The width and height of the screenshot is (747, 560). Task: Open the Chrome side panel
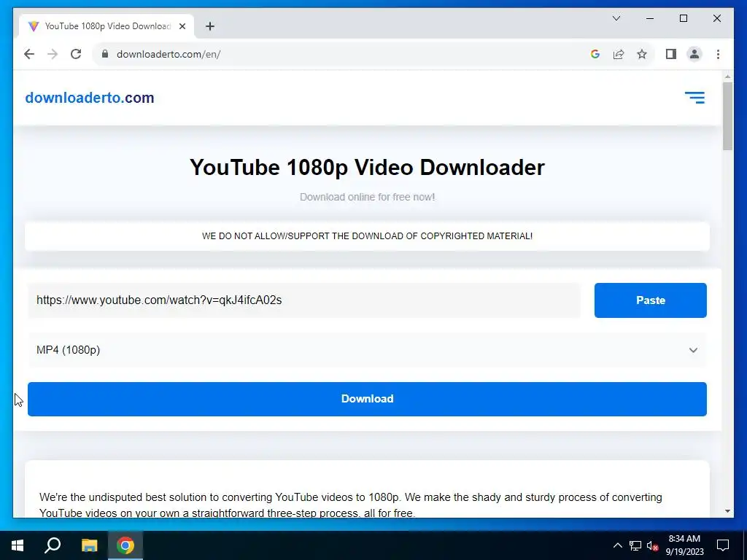pyautogui.click(x=671, y=54)
